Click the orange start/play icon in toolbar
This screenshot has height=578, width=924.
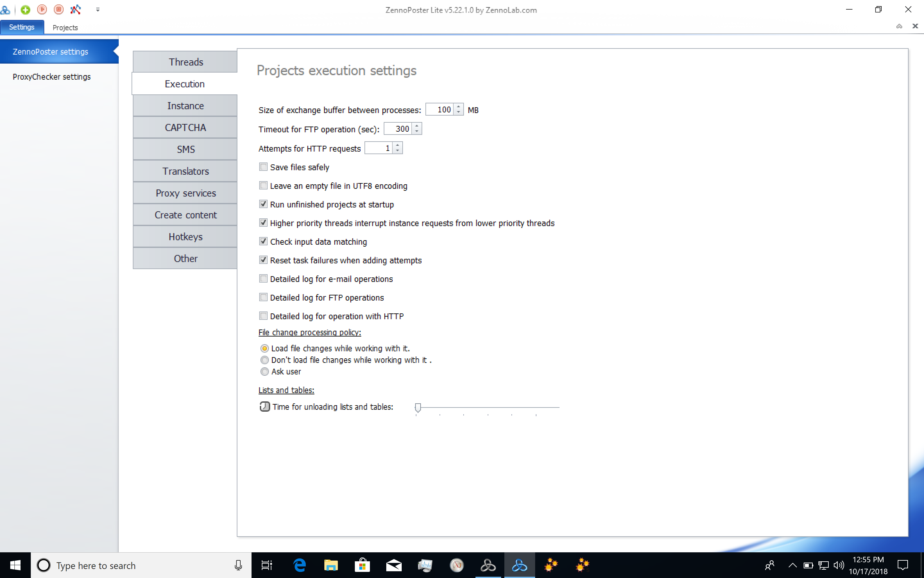point(42,10)
